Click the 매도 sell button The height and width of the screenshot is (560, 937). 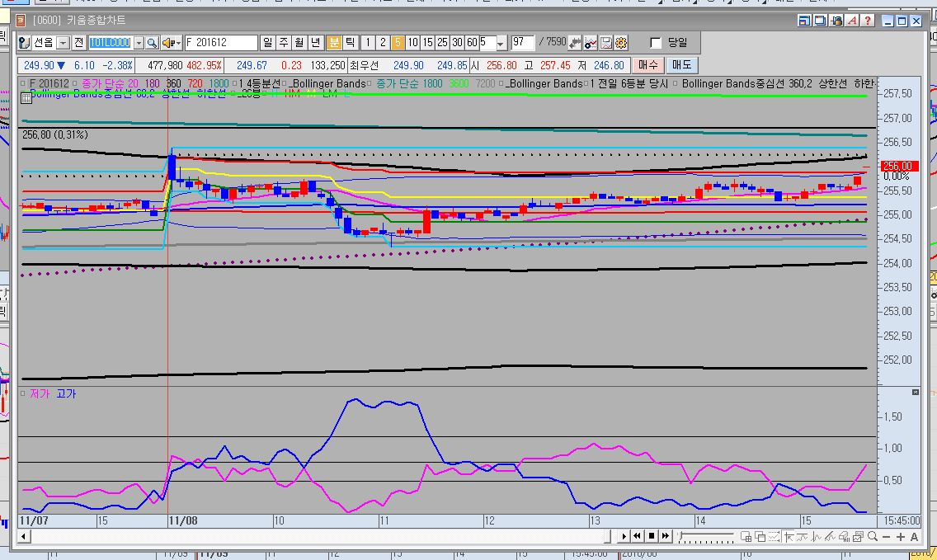(x=681, y=65)
